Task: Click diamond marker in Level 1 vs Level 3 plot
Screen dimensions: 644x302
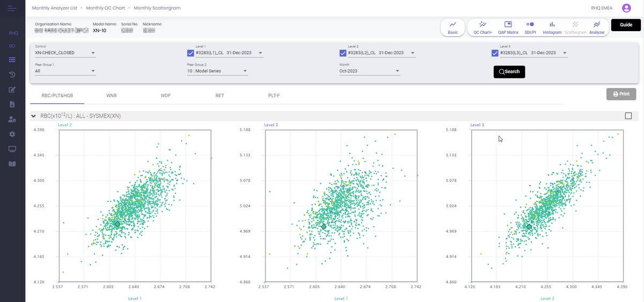Action: tap(324, 227)
